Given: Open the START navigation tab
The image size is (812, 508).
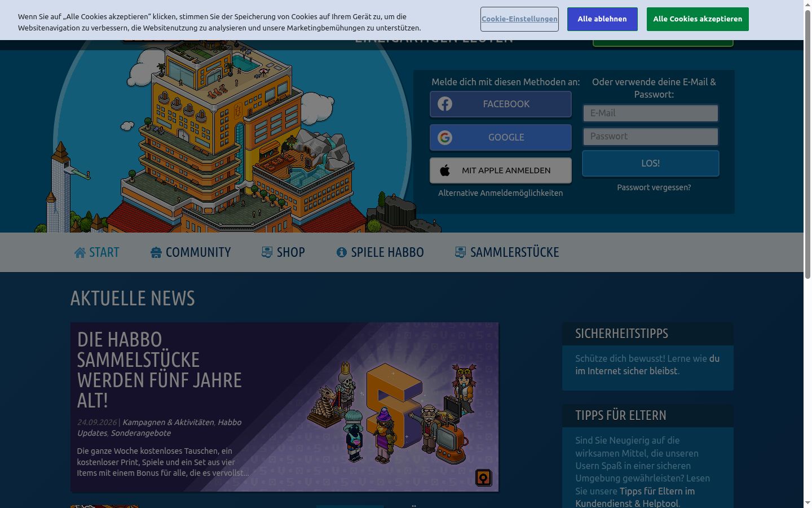Looking at the screenshot, I should point(97,252).
